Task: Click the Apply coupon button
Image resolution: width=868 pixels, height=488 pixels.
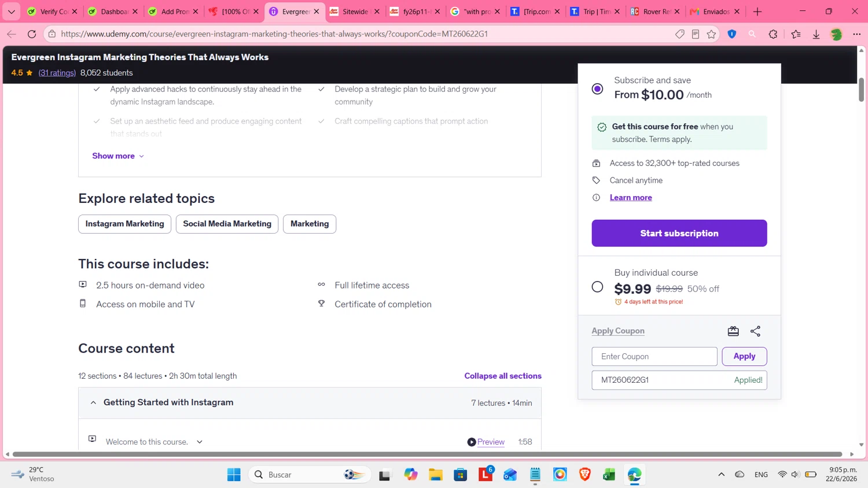Action: click(744, 356)
